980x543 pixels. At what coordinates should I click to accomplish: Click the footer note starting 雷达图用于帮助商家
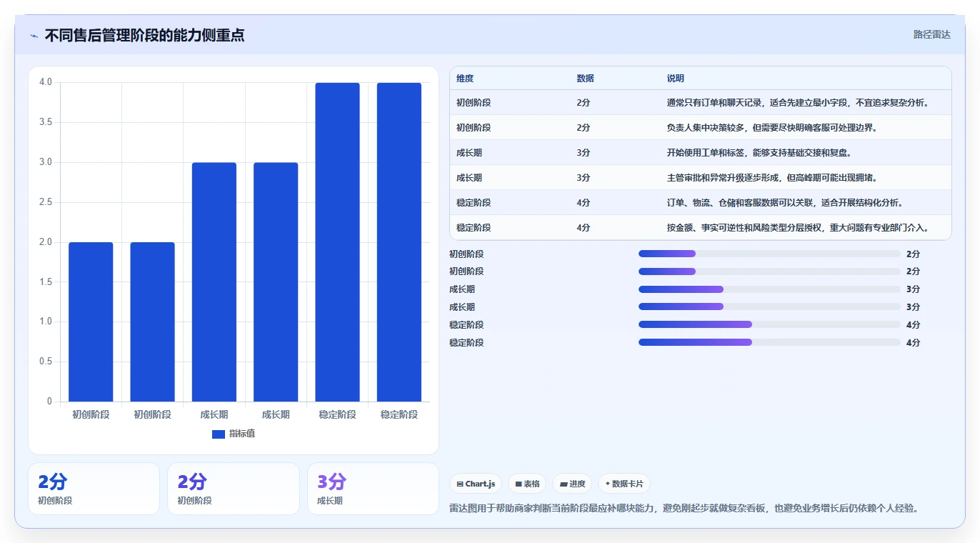[684, 508]
